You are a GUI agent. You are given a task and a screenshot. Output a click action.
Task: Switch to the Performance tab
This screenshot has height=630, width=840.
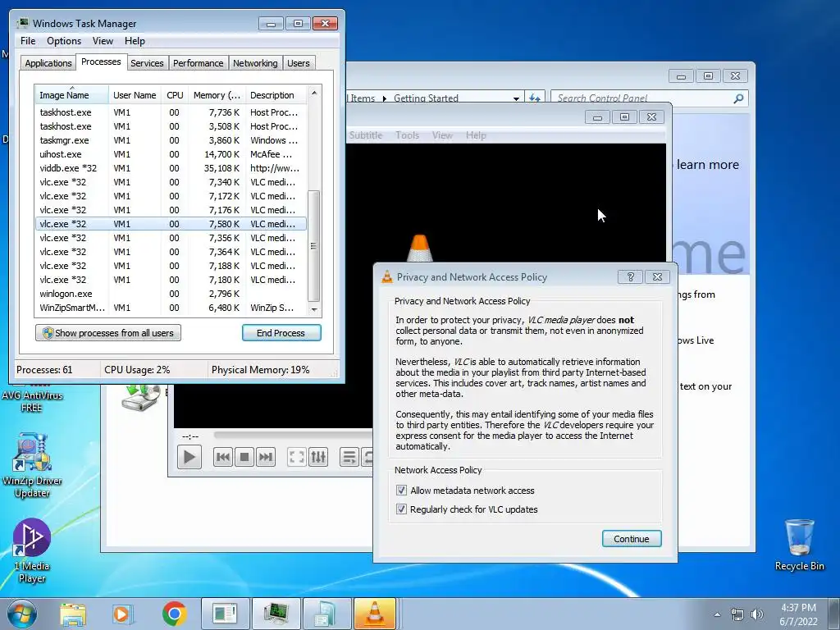point(198,63)
